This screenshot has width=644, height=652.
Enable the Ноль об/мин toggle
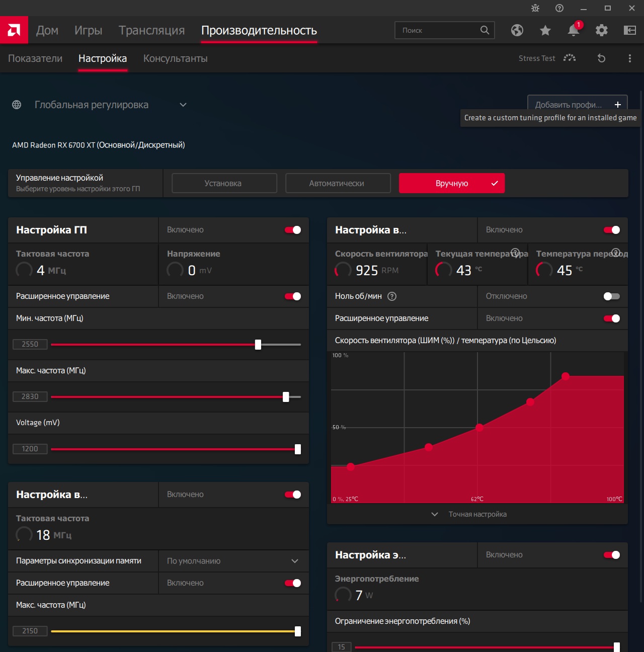pyautogui.click(x=611, y=296)
